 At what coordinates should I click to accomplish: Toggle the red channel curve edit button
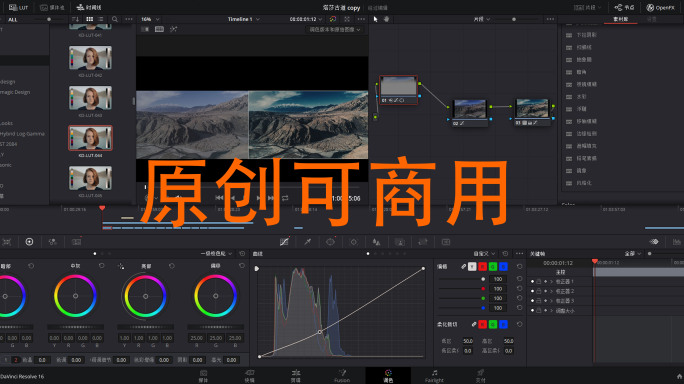[x=482, y=266]
